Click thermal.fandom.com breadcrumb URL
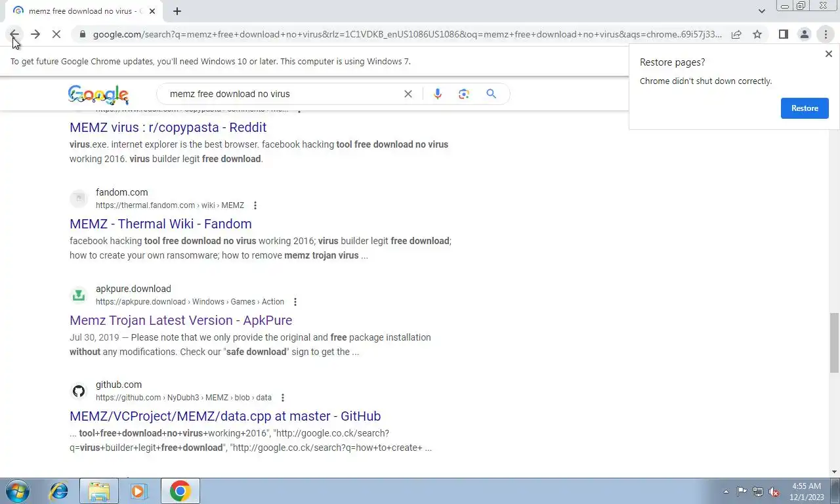Image resolution: width=840 pixels, height=504 pixels. click(x=170, y=205)
